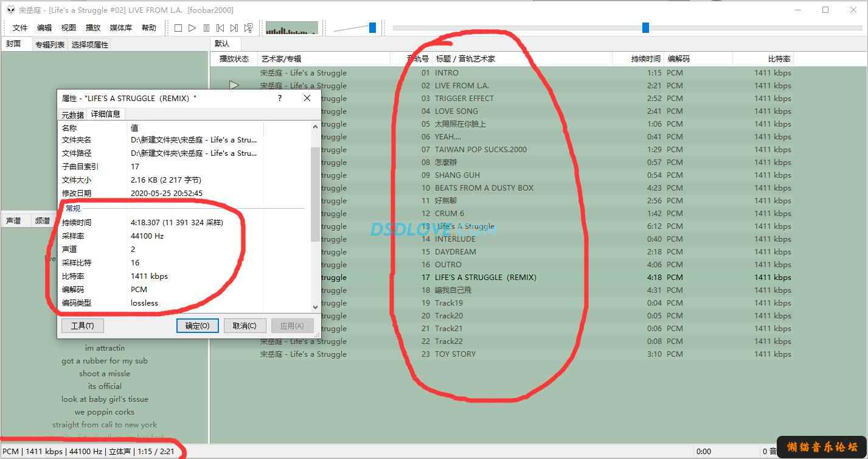868x459 pixels.
Task: Switch to the 选择项属性 tab
Action: (90, 44)
